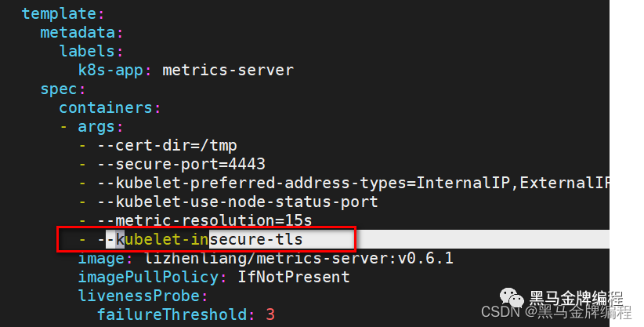
Task: Click the WeChat logo icon in watermark
Action: point(512,297)
